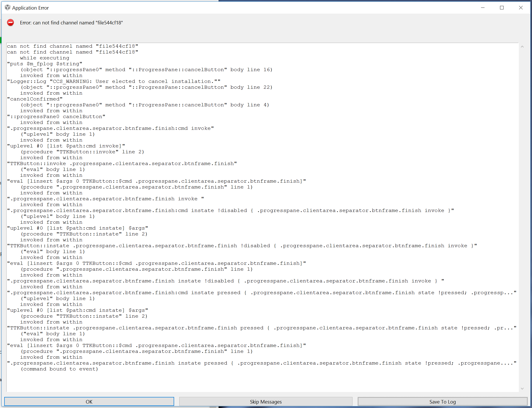This screenshot has width=532, height=408.
Task: Minimize the Application Error window
Action: [483, 8]
